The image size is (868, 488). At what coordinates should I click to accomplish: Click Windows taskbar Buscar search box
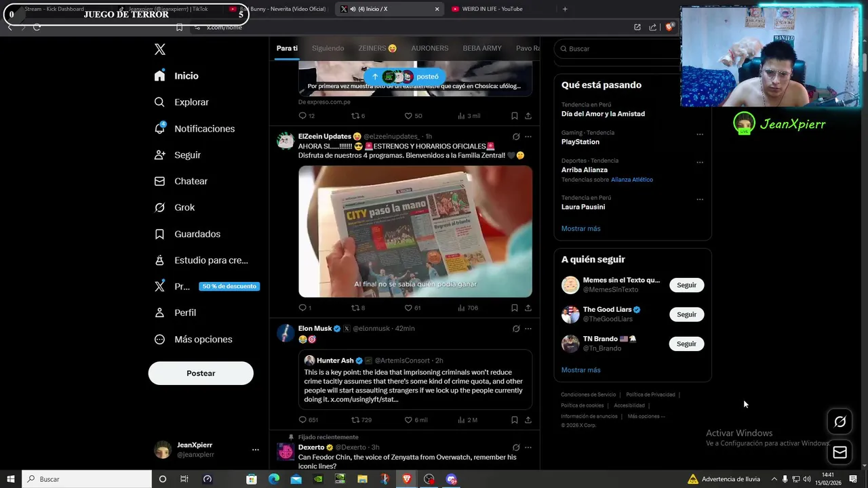87,479
